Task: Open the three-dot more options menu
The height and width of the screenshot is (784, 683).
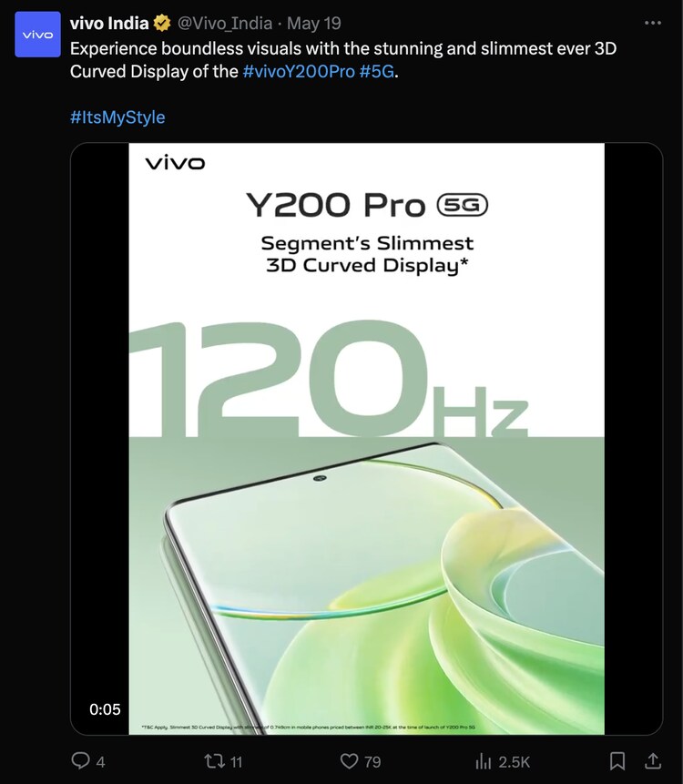Action: coord(653,23)
